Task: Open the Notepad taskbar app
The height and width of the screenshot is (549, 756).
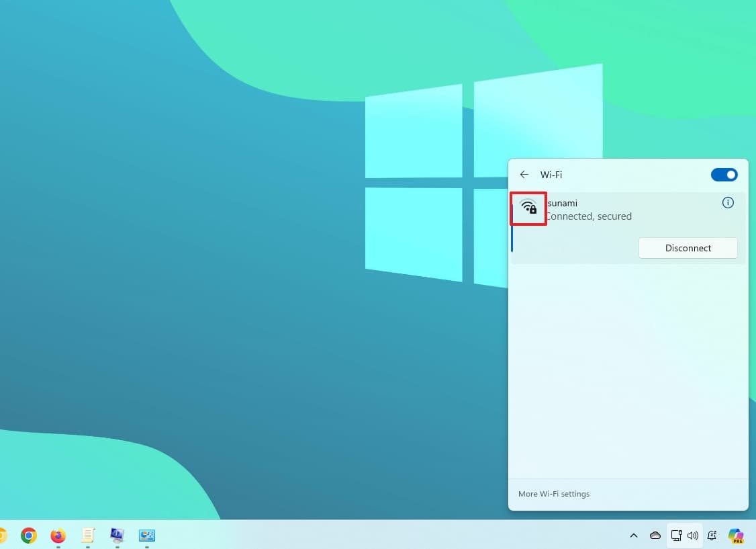Action: (x=88, y=536)
